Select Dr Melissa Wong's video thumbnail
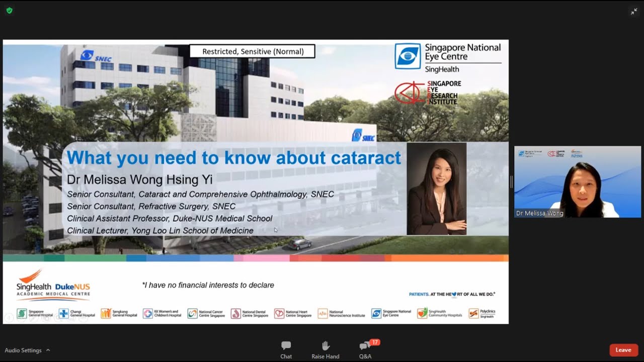 [578, 182]
